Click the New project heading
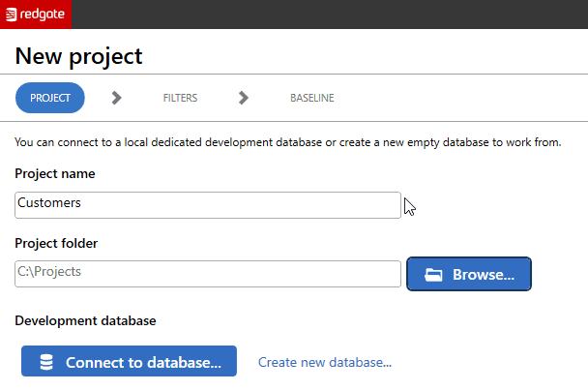Image resolution: width=588 pixels, height=391 pixels. 78,56
